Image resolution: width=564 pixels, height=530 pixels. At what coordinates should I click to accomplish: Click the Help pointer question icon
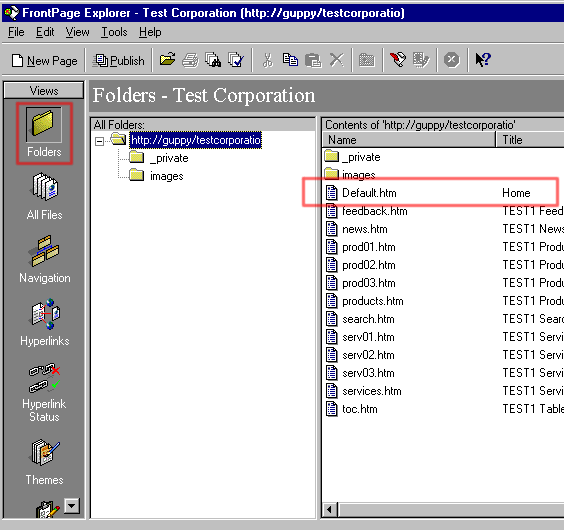[x=483, y=60]
